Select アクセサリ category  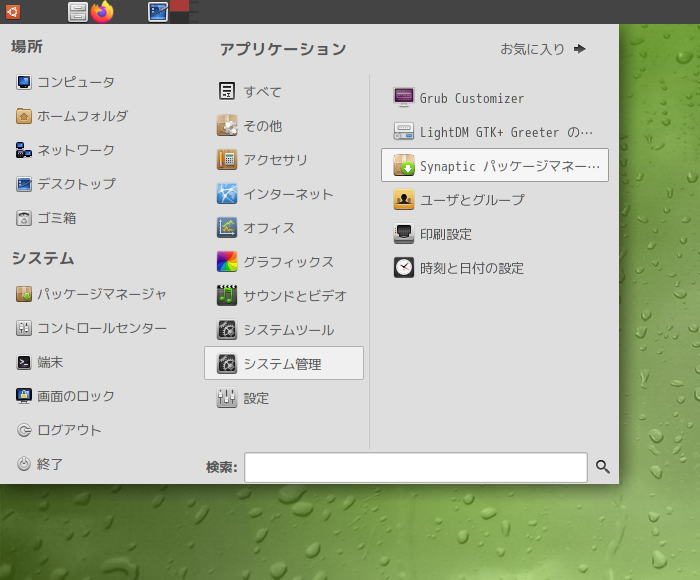(x=284, y=160)
